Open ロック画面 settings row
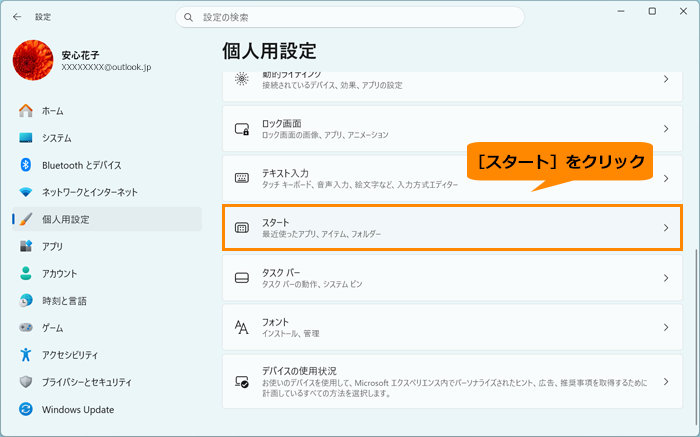The height and width of the screenshot is (437, 700). [452, 129]
